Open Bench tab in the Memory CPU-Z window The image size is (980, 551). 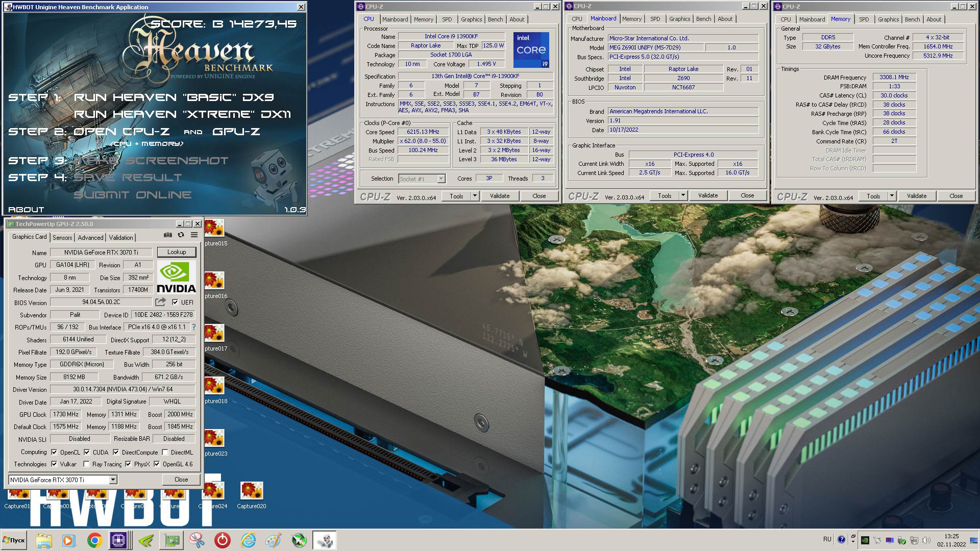[912, 19]
